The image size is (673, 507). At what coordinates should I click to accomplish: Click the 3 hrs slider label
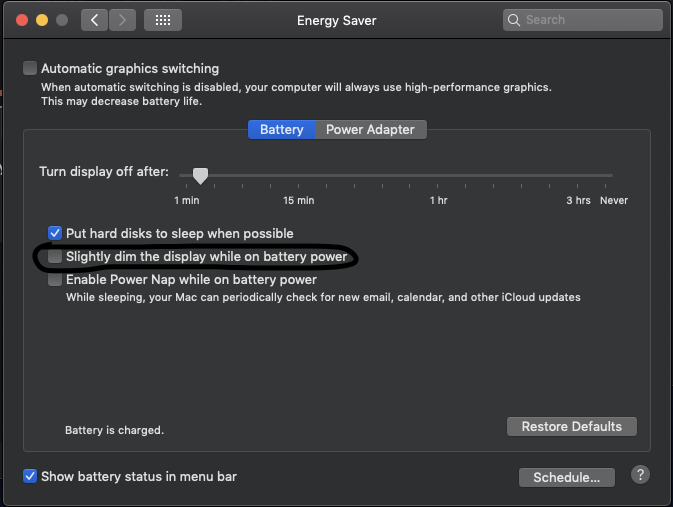point(578,200)
